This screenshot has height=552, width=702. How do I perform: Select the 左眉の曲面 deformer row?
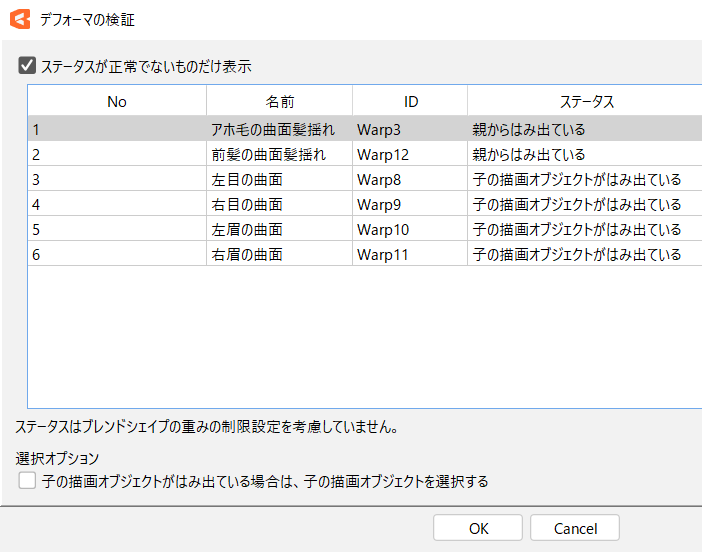(247, 230)
